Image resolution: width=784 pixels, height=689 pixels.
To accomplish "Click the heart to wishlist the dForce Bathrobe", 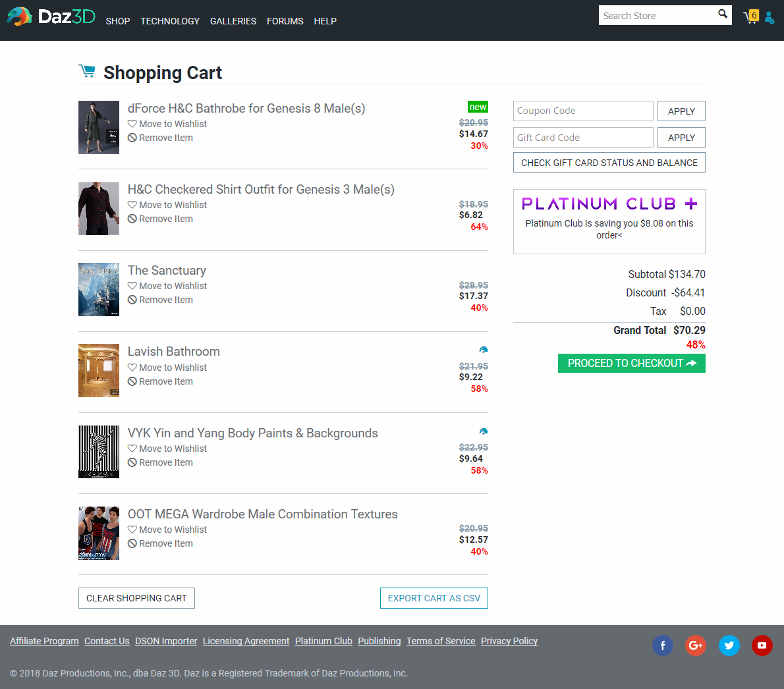I will pos(131,124).
